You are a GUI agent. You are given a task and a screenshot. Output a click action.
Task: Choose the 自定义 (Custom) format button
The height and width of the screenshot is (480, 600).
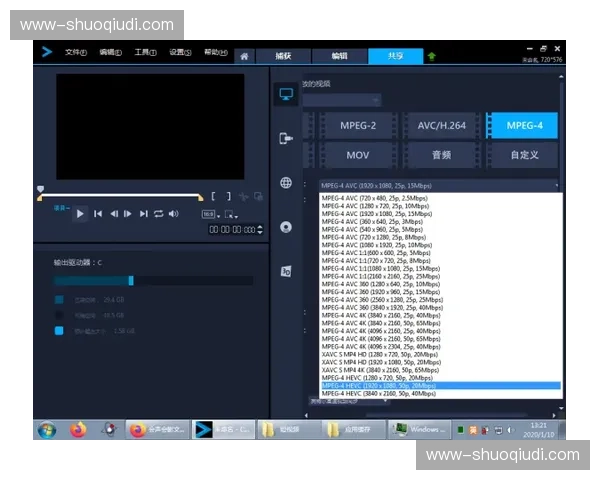pos(522,155)
